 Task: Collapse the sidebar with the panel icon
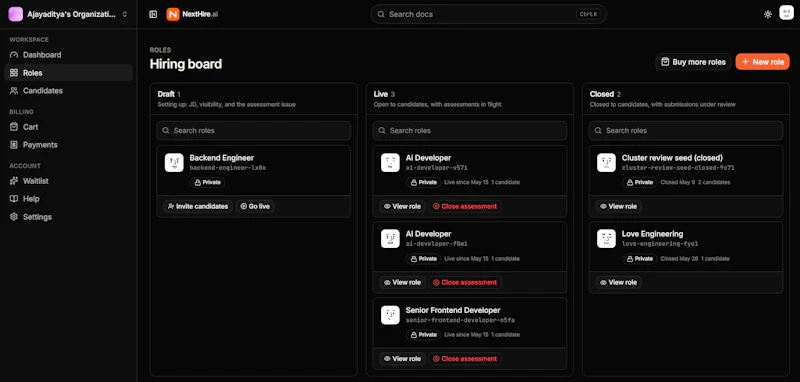click(x=153, y=14)
